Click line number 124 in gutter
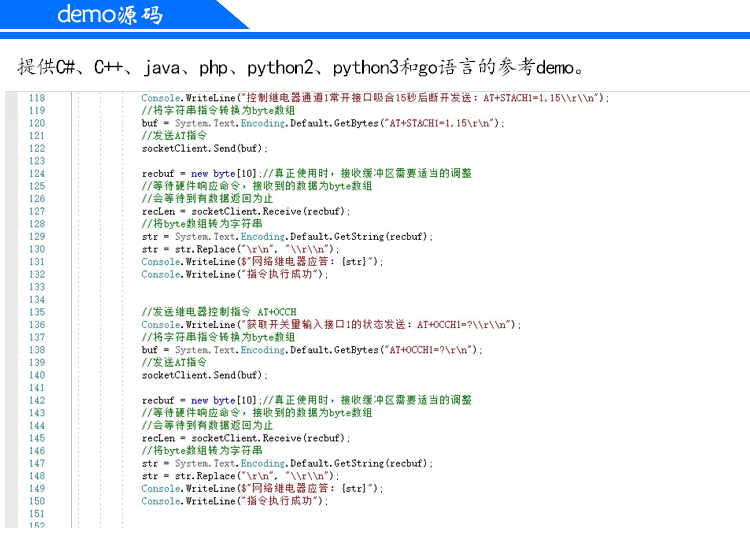The image size is (750, 548). click(x=37, y=174)
